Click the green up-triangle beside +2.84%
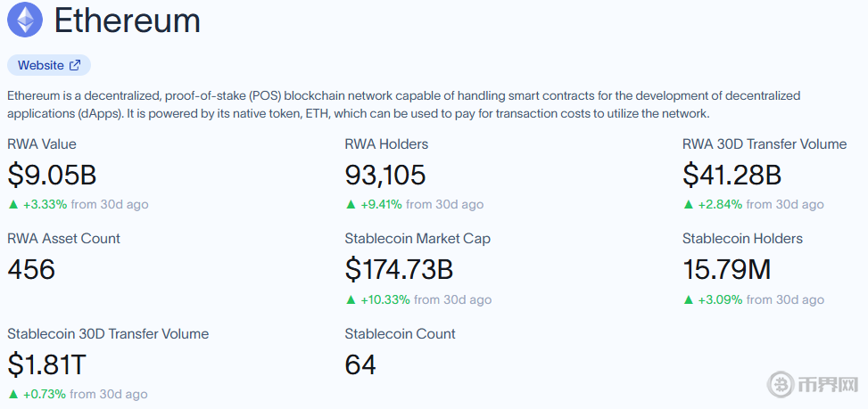The width and height of the screenshot is (868, 409). click(688, 205)
